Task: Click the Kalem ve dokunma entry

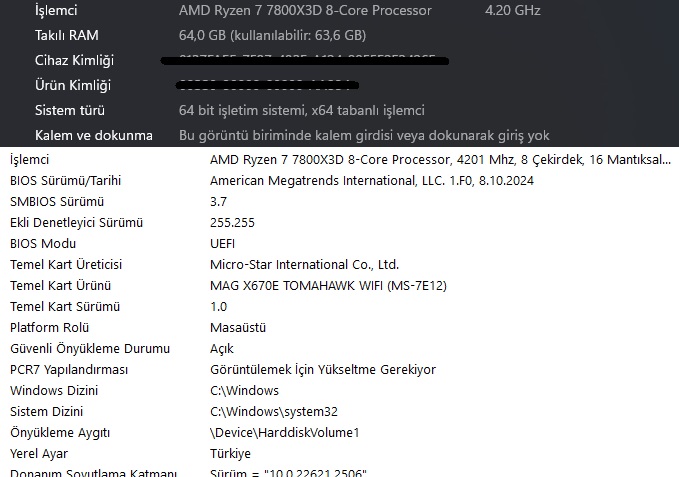Action: coord(93,135)
